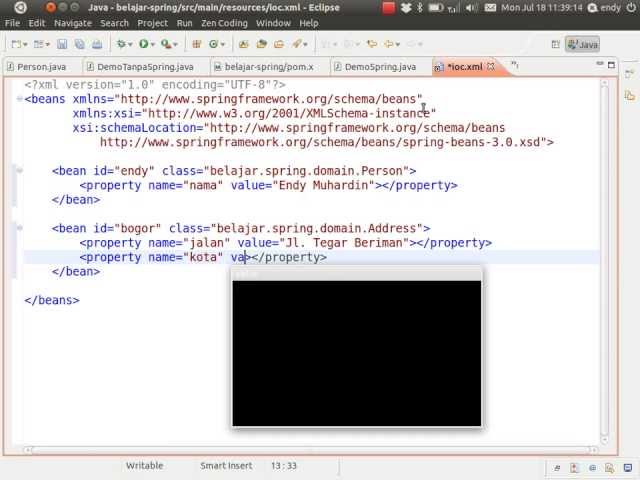This screenshot has height=480, width=640.
Task: Open the File menu
Action: click(x=12, y=23)
